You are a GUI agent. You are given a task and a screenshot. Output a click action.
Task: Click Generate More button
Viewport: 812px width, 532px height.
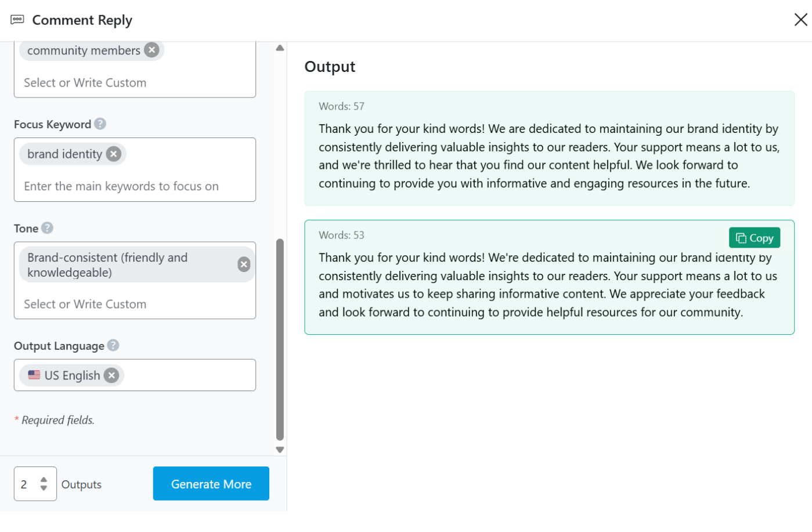[211, 483]
